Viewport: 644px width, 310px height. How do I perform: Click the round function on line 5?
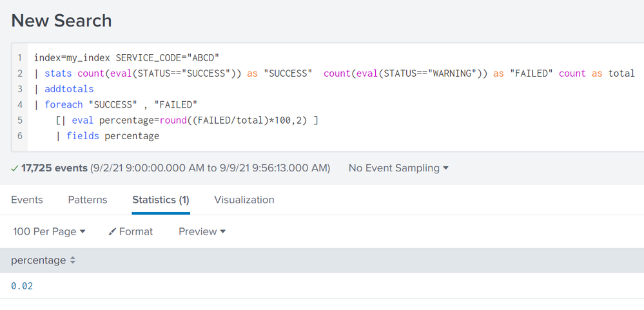(173, 120)
